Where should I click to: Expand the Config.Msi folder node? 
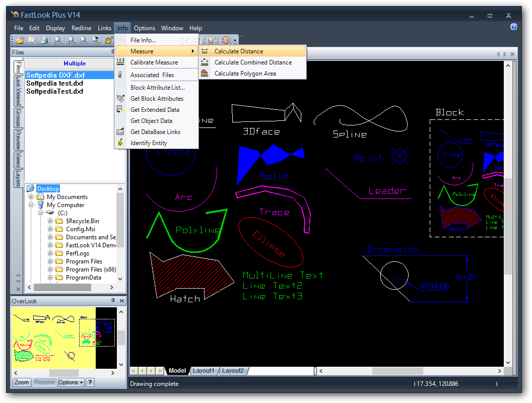pyautogui.click(x=50, y=229)
